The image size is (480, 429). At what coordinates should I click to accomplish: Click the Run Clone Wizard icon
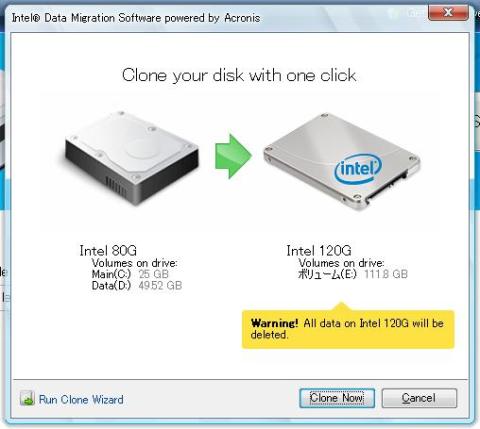[x=27, y=398]
